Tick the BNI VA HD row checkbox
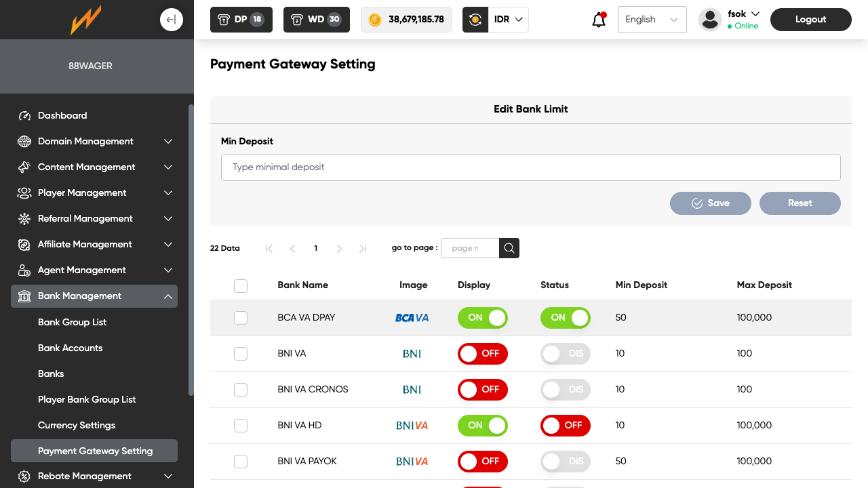 pos(241,426)
